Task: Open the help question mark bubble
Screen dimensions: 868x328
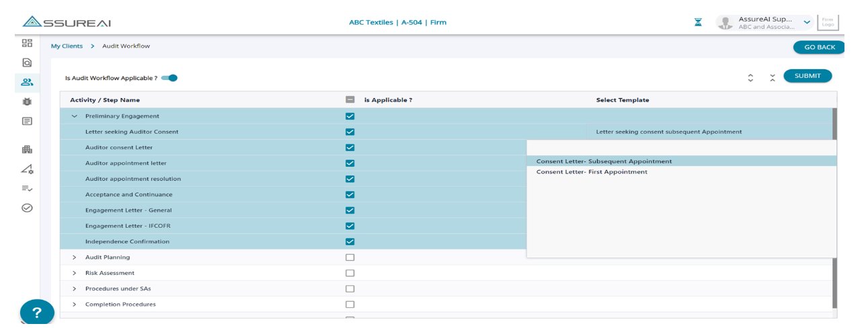Action: pyautogui.click(x=37, y=313)
